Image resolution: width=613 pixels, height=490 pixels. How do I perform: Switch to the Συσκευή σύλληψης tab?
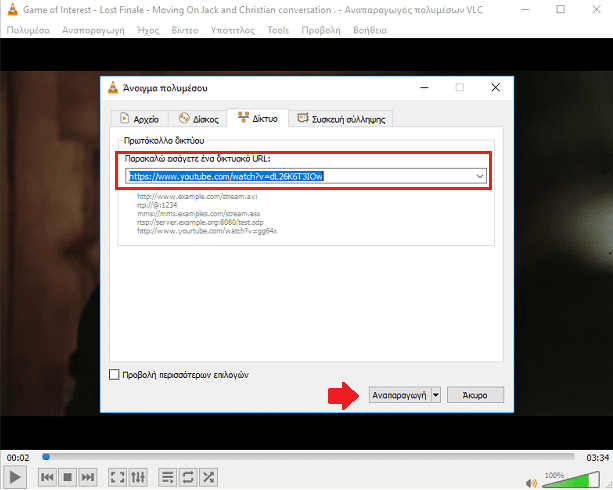[341, 119]
